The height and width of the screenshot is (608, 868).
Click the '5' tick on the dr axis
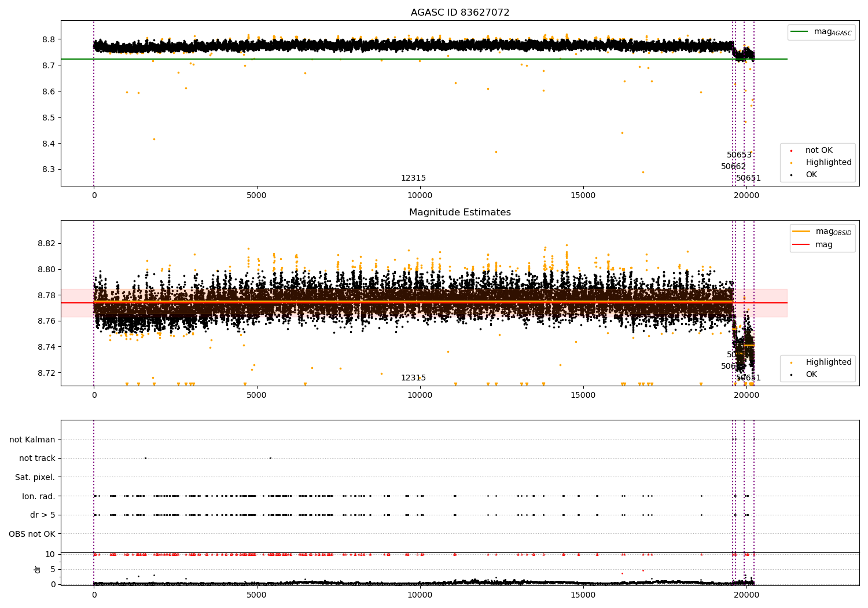(53, 569)
